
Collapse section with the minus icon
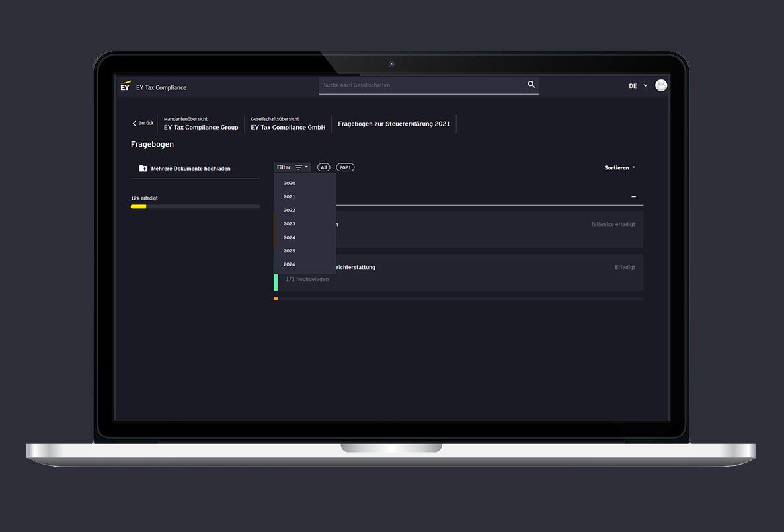[633, 197]
